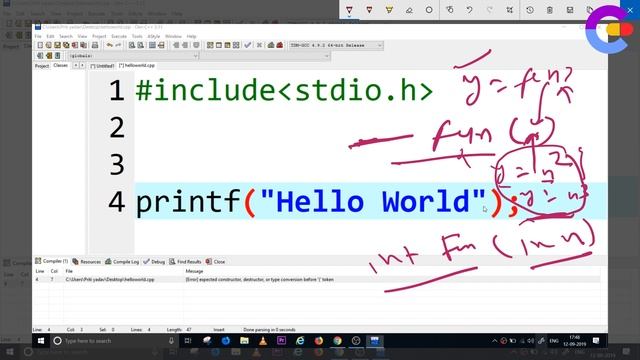
Task: Open the Edit menu
Action: pos(50,36)
